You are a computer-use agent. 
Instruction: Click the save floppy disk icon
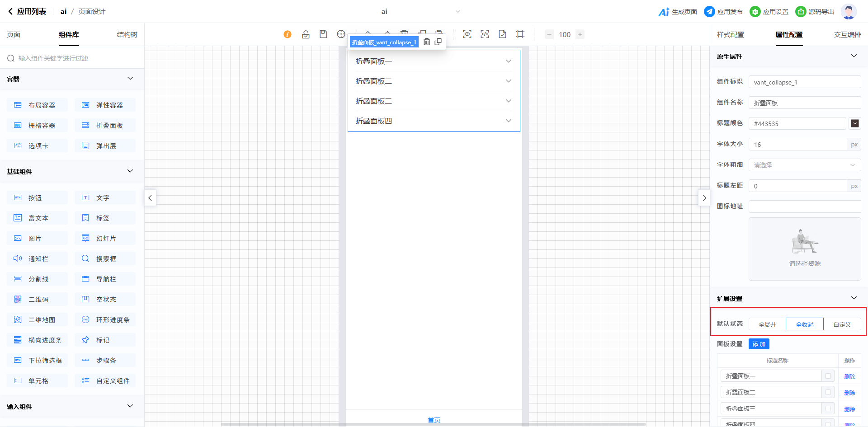[323, 34]
